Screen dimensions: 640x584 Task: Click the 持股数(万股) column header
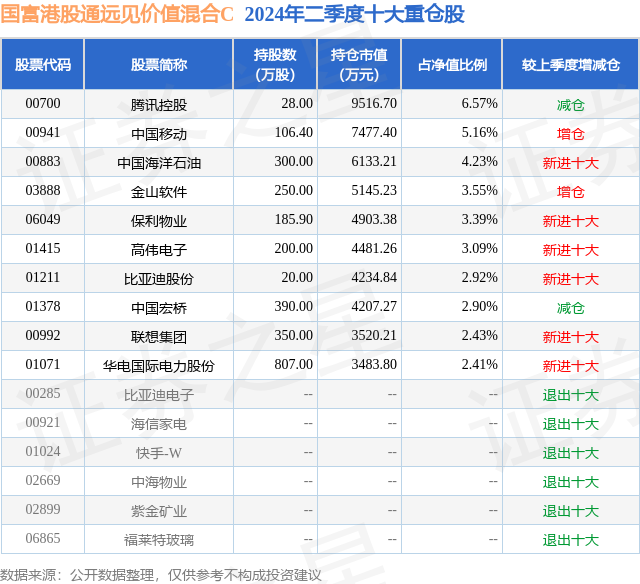click(x=275, y=64)
